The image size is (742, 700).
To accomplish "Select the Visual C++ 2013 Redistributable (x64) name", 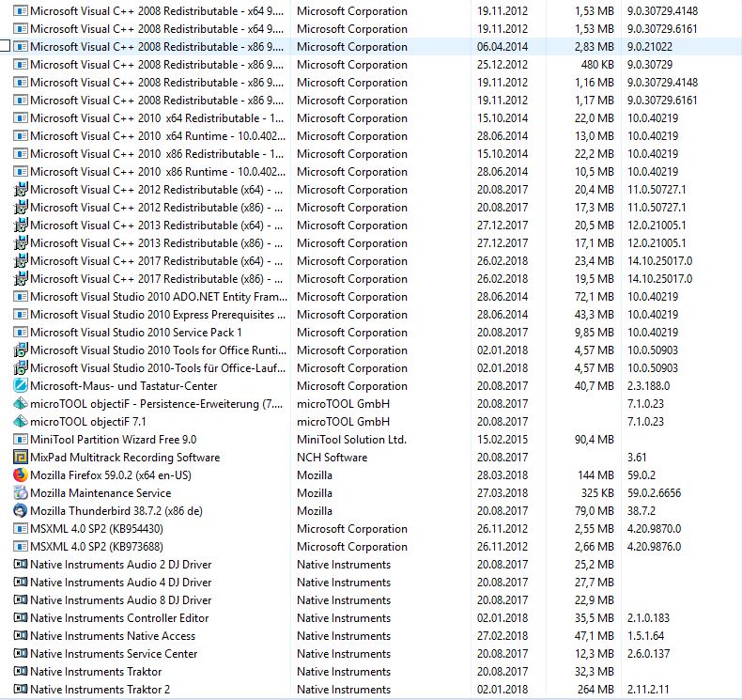I will click(157, 226).
